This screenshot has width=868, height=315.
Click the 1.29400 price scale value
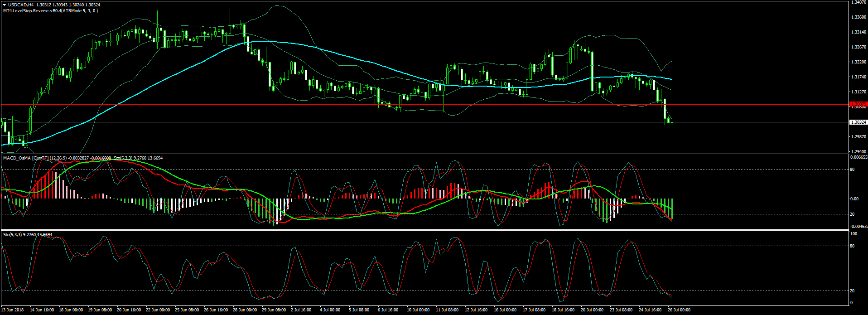pos(859,152)
